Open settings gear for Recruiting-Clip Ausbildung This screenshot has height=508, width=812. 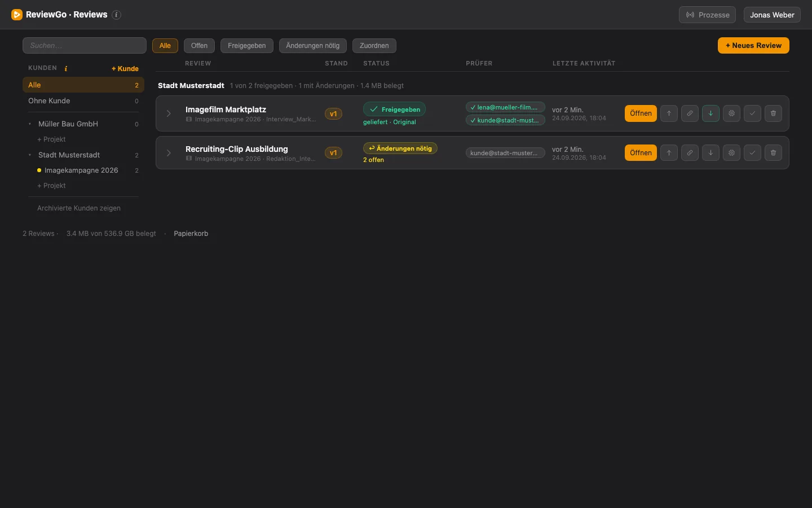(x=731, y=153)
